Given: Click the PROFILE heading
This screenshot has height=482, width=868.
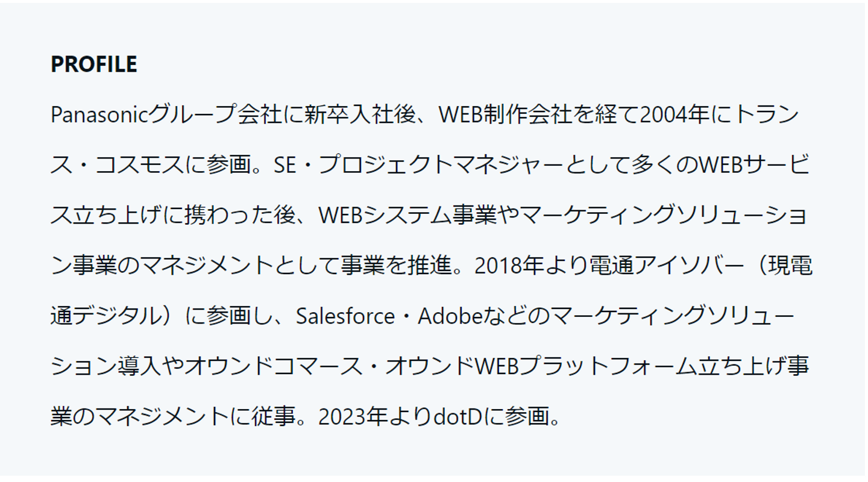Looking at the screenshot, I should pos(94,64).
